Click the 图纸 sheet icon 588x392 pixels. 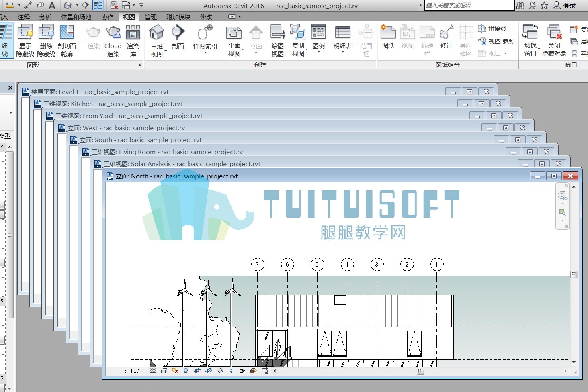(388, 32)
